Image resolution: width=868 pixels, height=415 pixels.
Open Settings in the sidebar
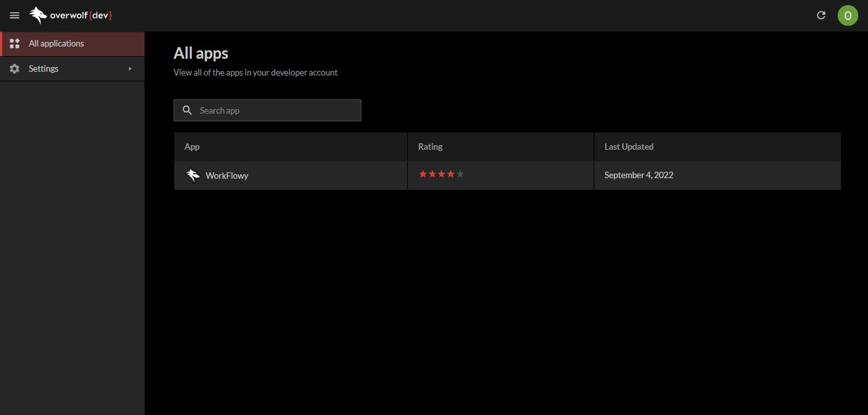(x=72, y=68)
